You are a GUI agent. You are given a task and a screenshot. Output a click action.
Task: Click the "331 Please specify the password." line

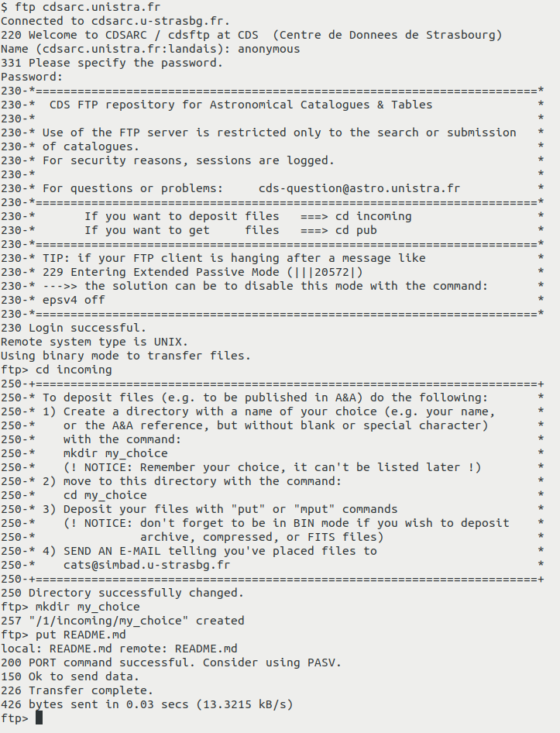click(x=112, y=63)
